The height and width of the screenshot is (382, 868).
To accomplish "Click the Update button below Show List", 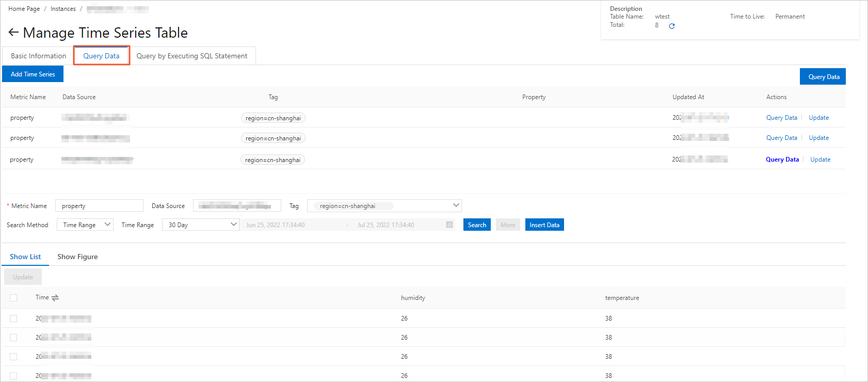I will [x=23, y=277].
